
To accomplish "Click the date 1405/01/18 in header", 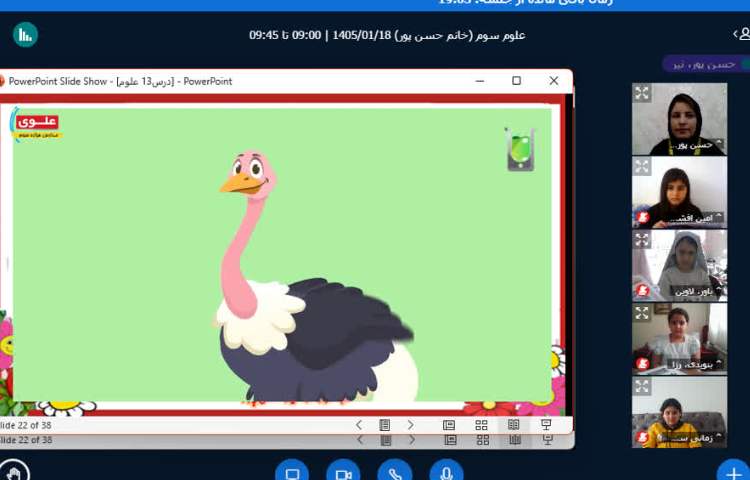I will point(362,35).
